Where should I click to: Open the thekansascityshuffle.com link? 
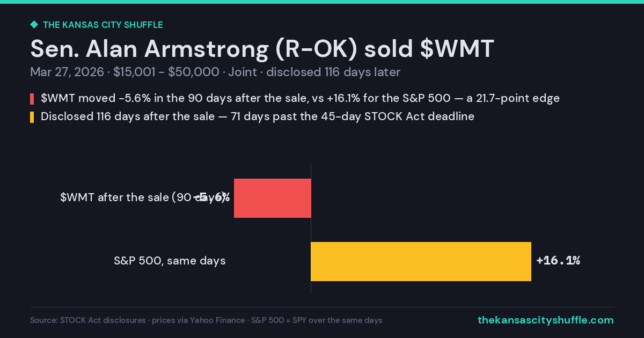[x=546, y=320]
